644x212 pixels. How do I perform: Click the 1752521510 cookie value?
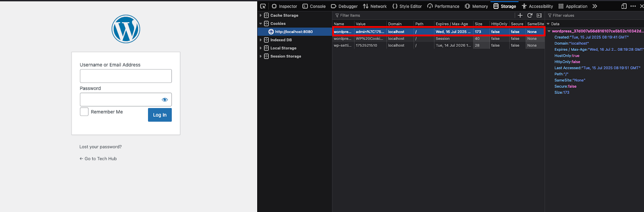point(367,46)
